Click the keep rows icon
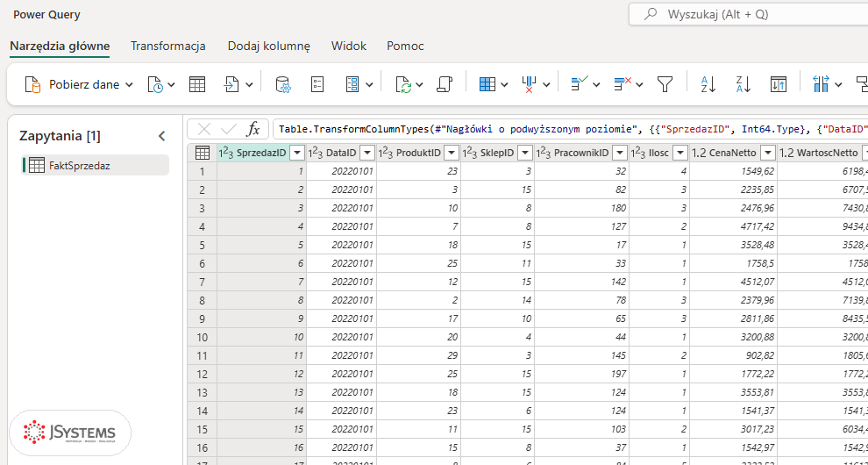 click(579, 85)
